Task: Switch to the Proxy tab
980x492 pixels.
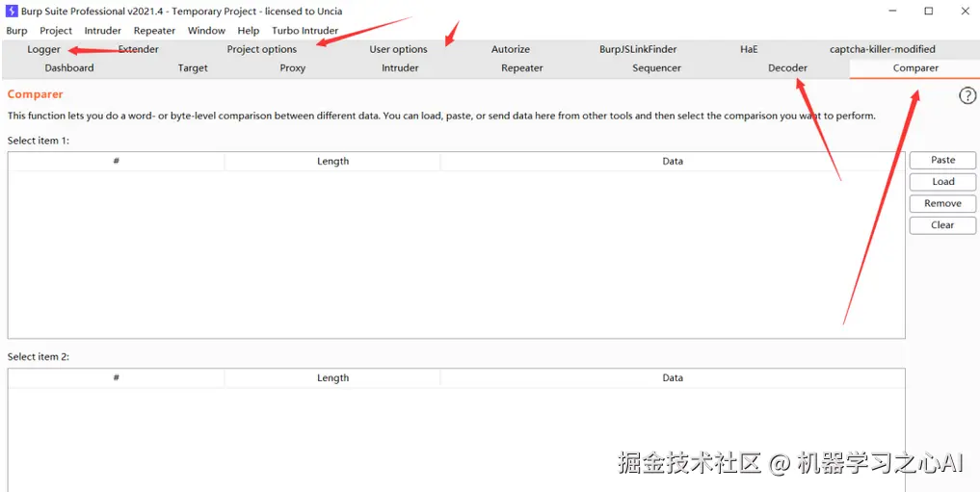Action: click(293, 68)
